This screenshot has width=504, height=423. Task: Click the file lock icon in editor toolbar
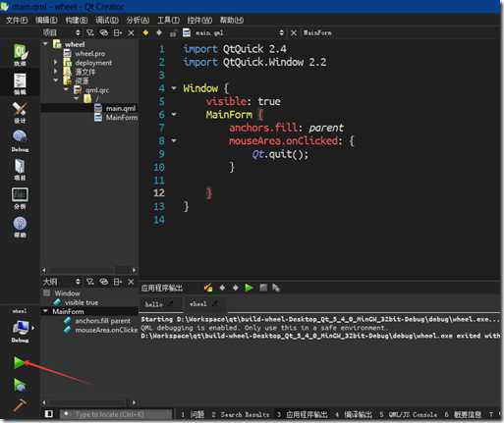click(x=173, y=33)
